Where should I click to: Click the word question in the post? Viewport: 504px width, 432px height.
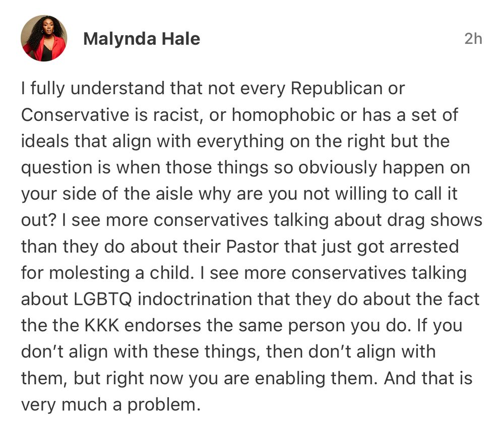56,168
